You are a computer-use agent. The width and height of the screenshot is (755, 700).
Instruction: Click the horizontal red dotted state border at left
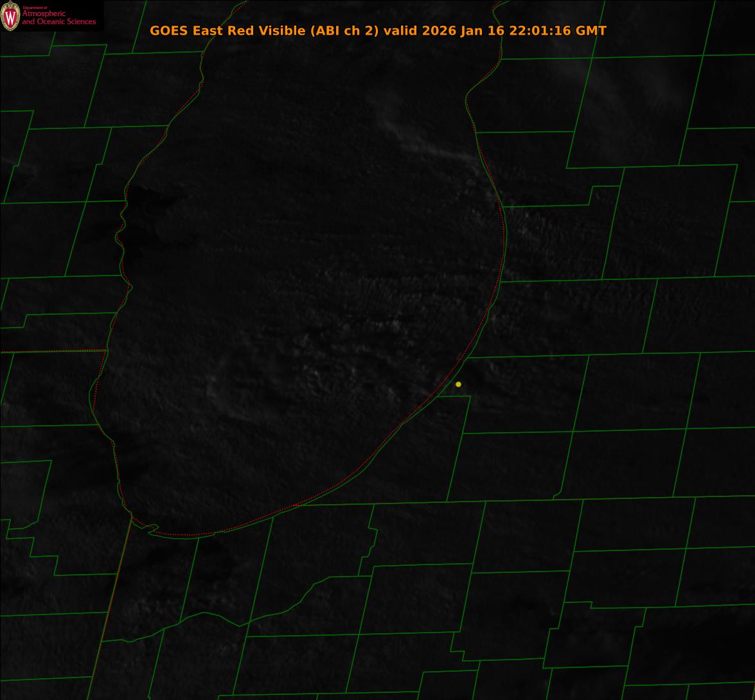pyautogui.click(x=51, y=351)
